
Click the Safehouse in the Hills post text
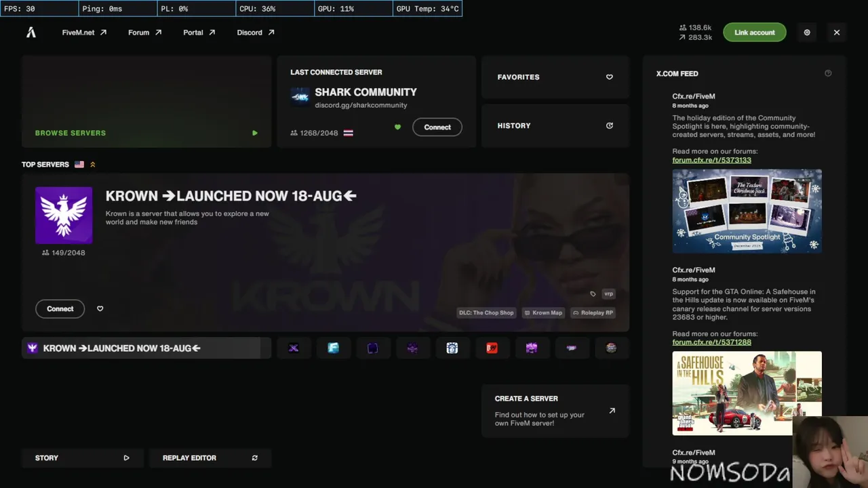(744, 305)
